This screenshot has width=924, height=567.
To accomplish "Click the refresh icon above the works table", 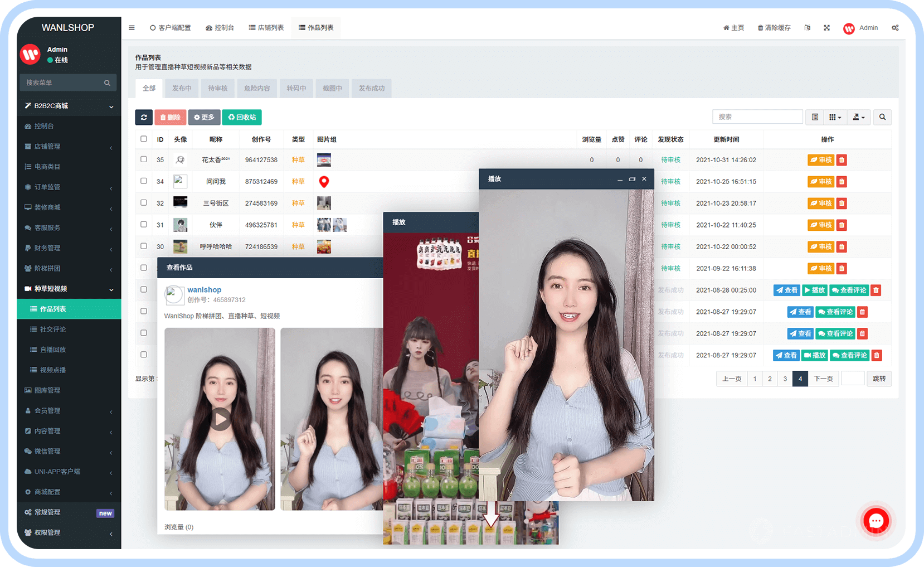I will pyautogui.click(x=144, y=117).
